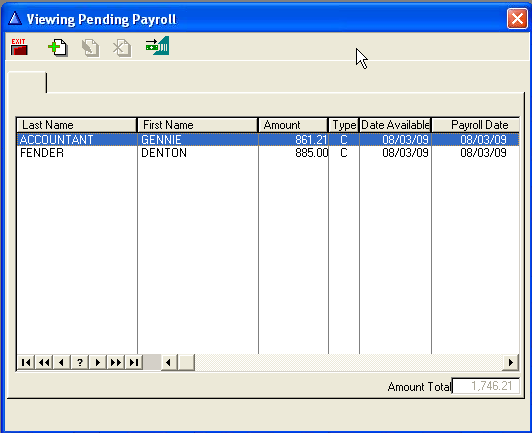Move to previous record

[x=61, y=362]
